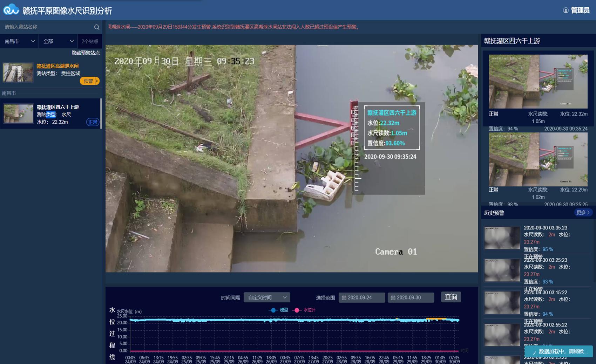
Task: Click 水尺读数:1.05m in video overlay
Action: [x=387, y=133]
